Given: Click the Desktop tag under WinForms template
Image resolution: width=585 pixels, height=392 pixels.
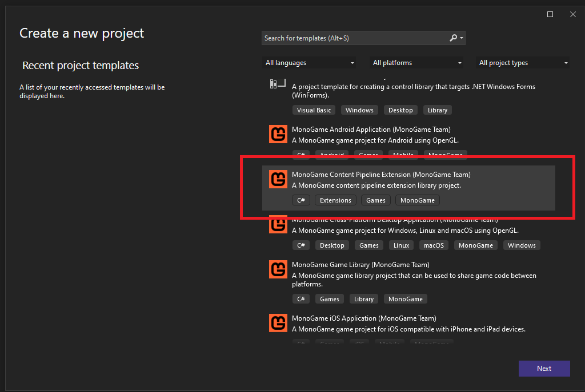Looking at the screenshot, I should coord(400,110).
